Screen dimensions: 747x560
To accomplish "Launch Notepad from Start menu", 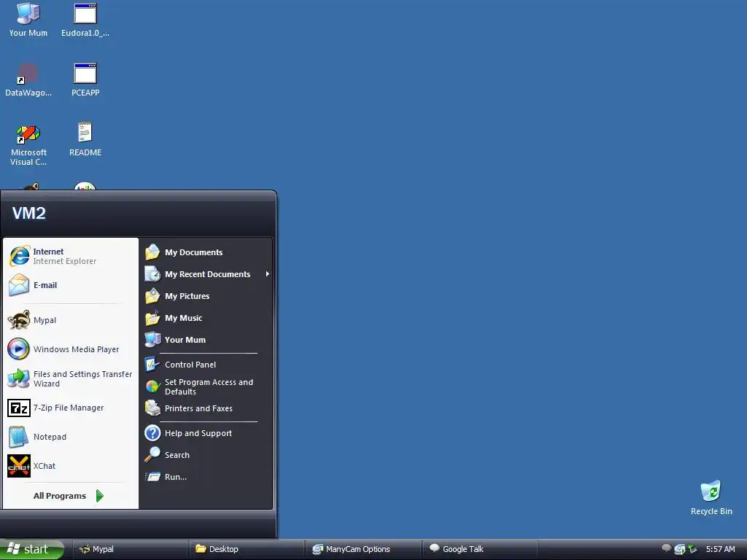I will [x=71, y=437].
